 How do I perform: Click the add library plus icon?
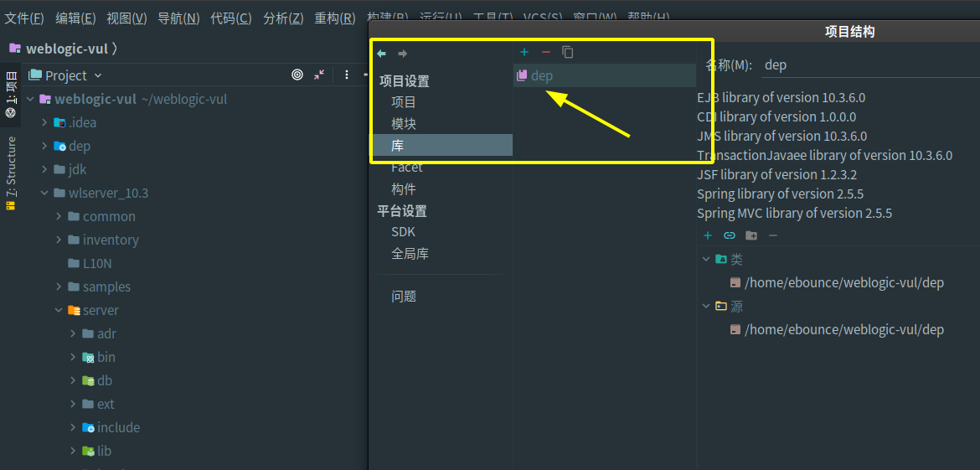tap(524, 52)
